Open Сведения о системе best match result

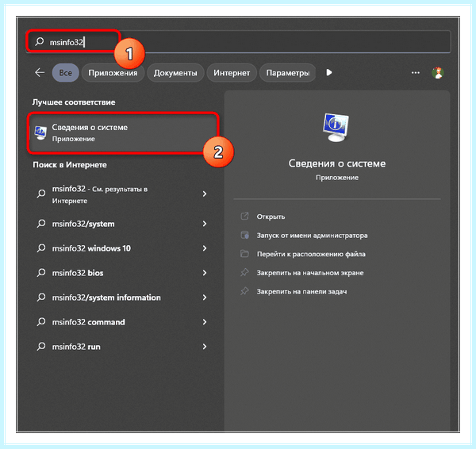coord(123,132)
